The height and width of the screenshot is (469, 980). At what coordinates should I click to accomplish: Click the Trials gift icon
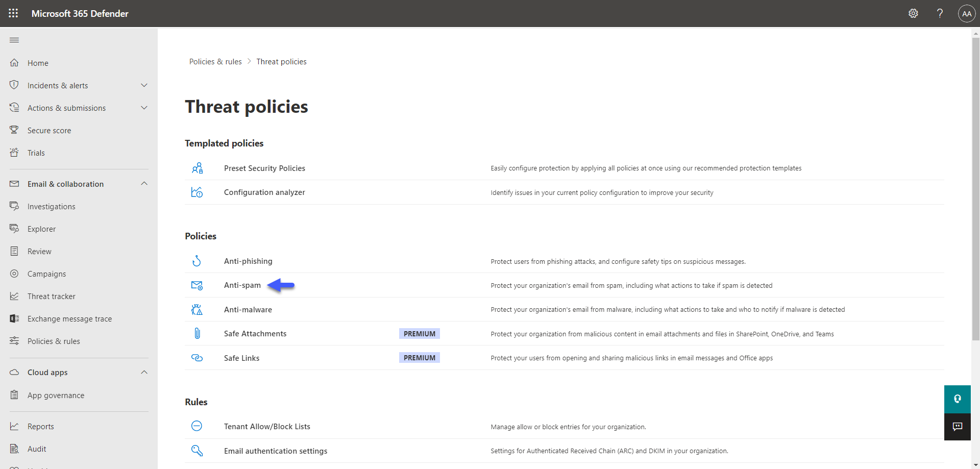[x=14, y=153]
